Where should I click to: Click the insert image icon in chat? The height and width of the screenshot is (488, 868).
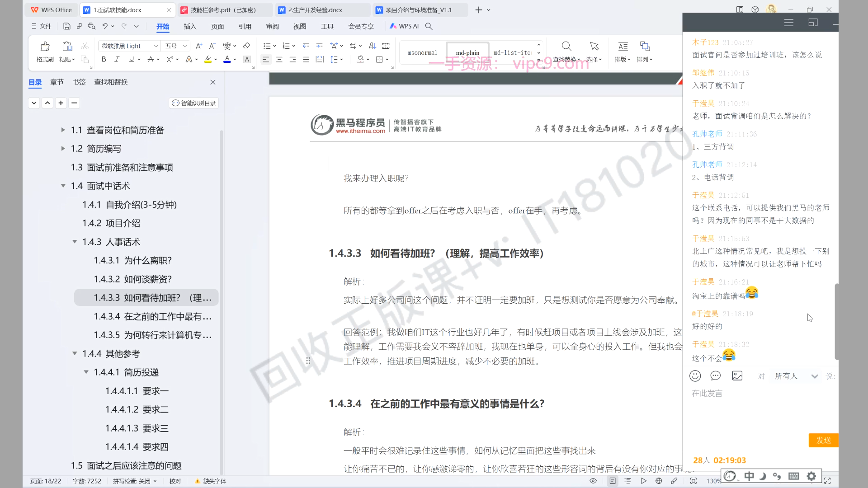click(x=737, y=376)
